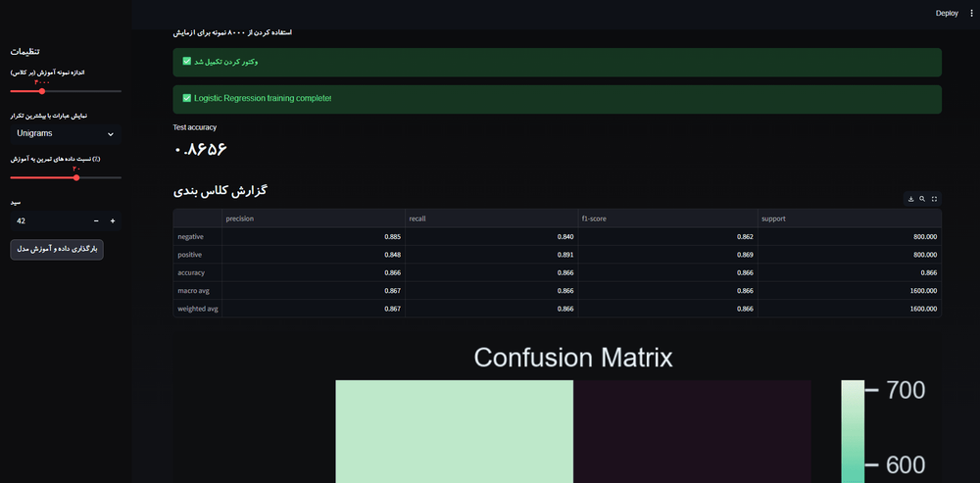Click the recall column header
This screenshot has height=483, width=980.
[491, 218]
